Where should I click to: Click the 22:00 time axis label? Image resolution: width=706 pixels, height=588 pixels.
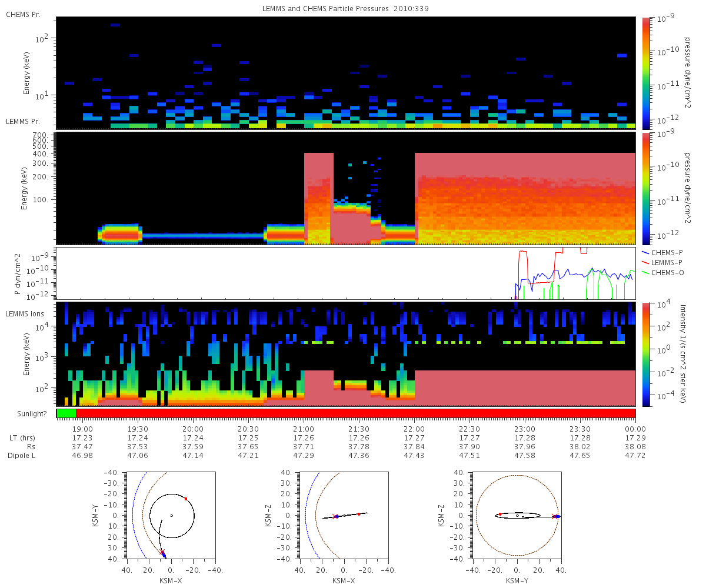[414, 429]
